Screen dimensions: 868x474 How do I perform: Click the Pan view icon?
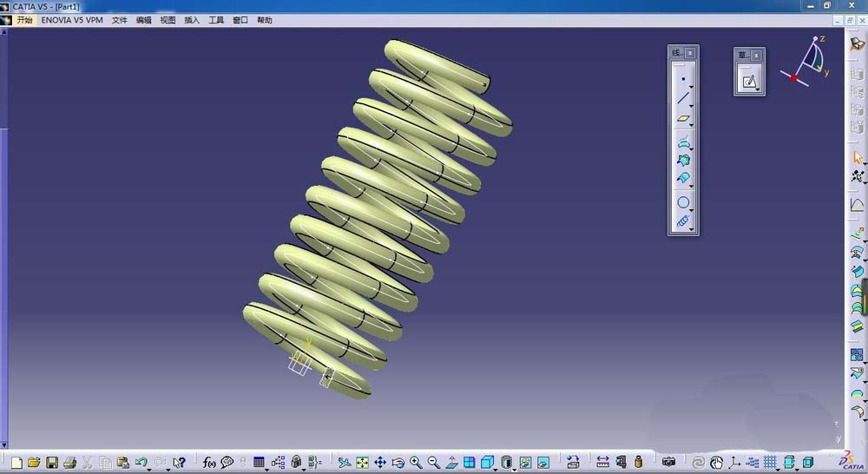380,462
